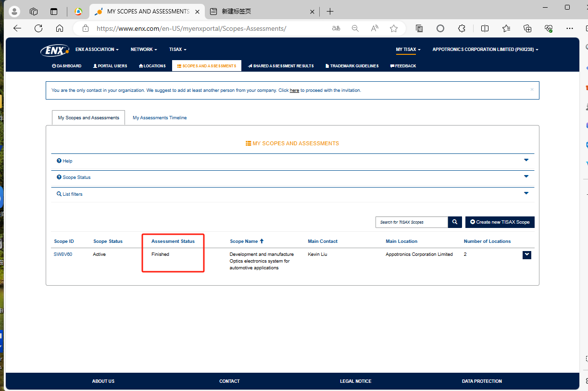Screen dimensions: 588x391
Task: Open the vertical tab actions menu
Action: click(x=54, y=12)
